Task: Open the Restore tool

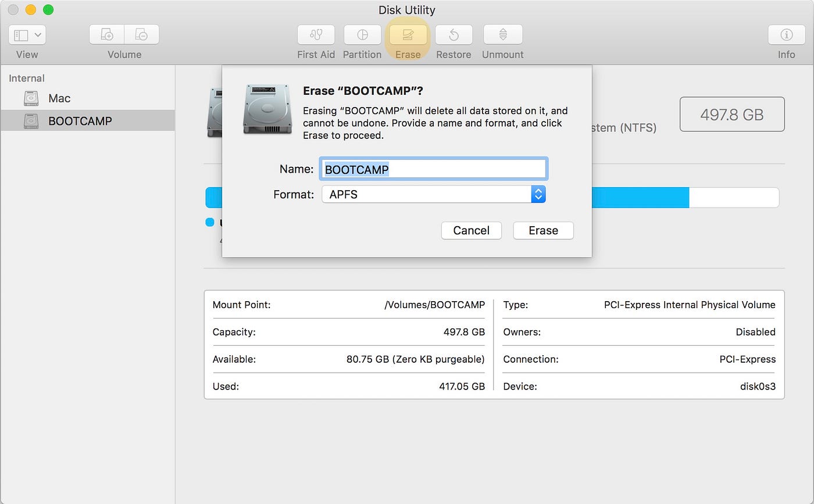Action: coord(454,35)
